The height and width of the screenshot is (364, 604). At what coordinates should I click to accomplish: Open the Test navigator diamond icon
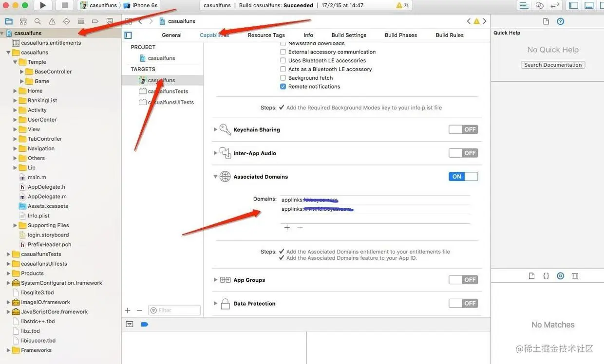click(x=67, y=21)
